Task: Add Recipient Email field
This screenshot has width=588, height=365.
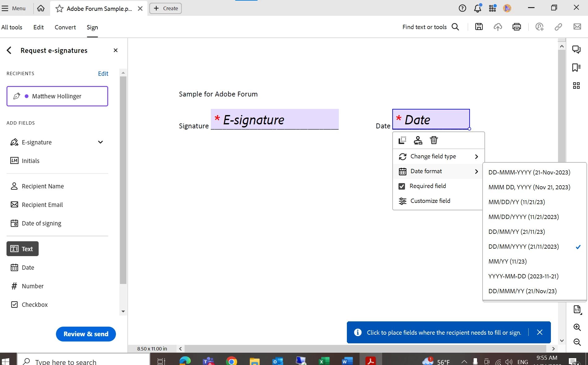Action: click(x=36, y=205)
